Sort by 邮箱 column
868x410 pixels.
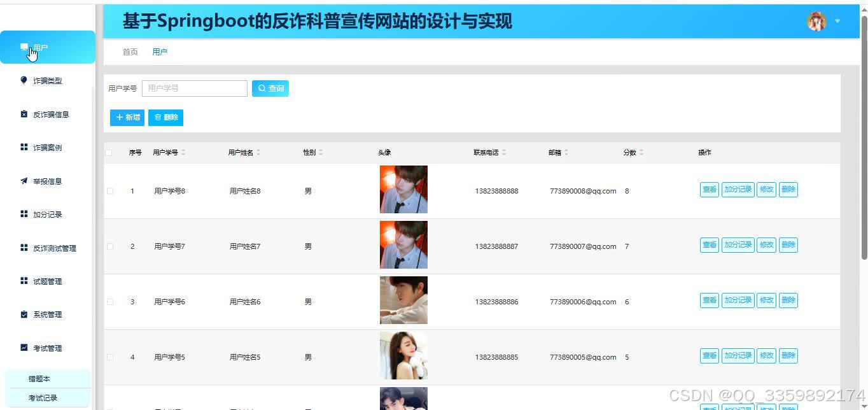tap(566, 153)
